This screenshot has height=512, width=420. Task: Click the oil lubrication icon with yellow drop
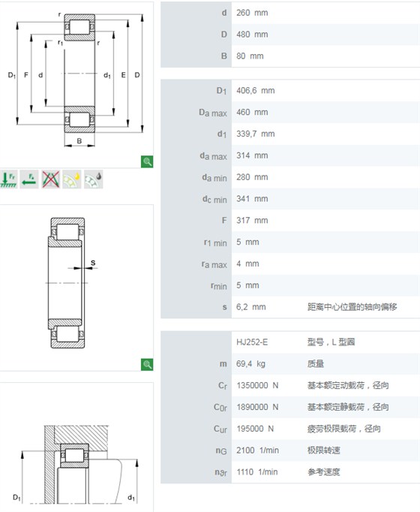click(x=72, y=179)
